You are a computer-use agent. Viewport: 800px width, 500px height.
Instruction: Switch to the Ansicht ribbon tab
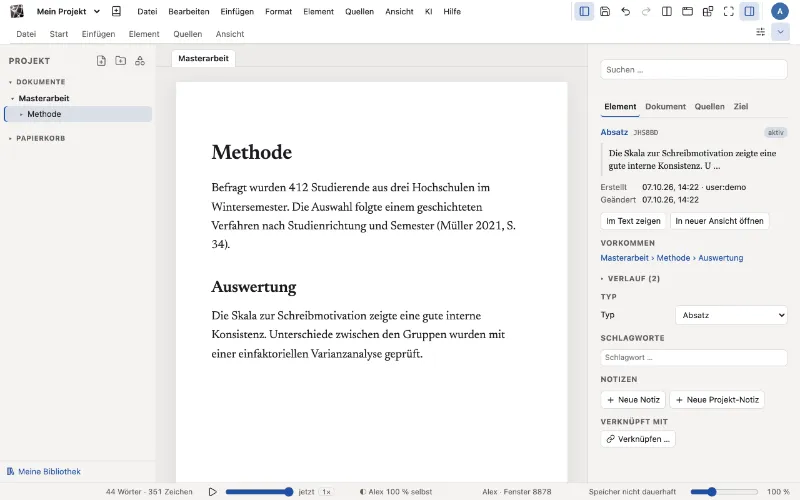(230, 34)
